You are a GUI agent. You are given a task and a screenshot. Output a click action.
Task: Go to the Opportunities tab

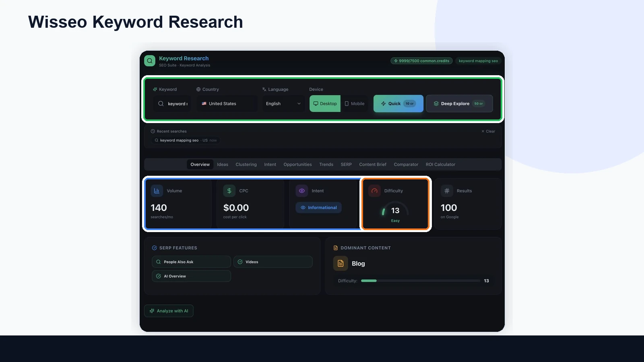pyautogui.click(x=297, y=165)
